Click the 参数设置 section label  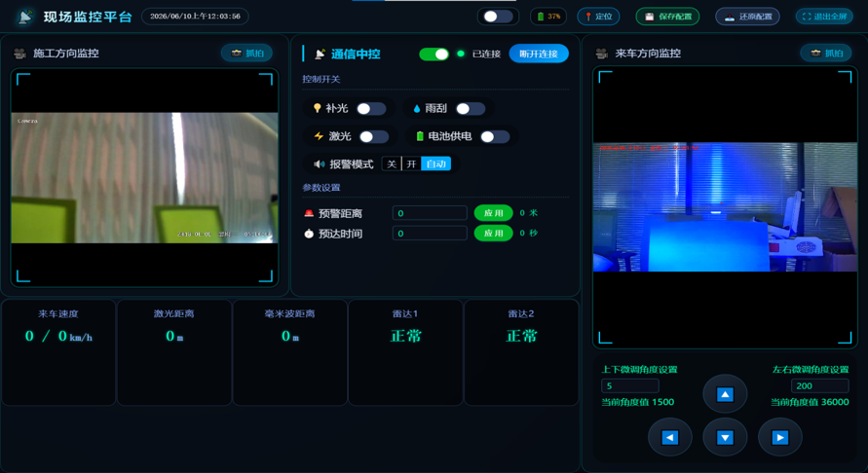coord(321,188)
